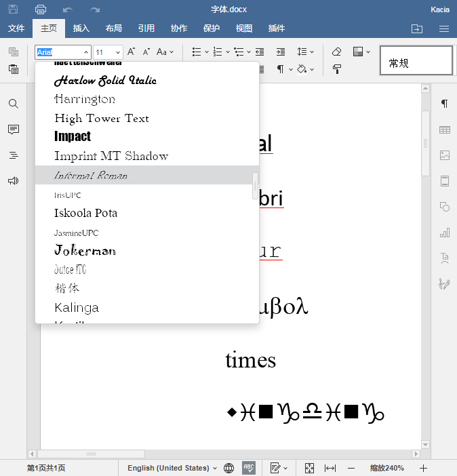
Task: Click zoom in plus button
Action: pos(423,468)
